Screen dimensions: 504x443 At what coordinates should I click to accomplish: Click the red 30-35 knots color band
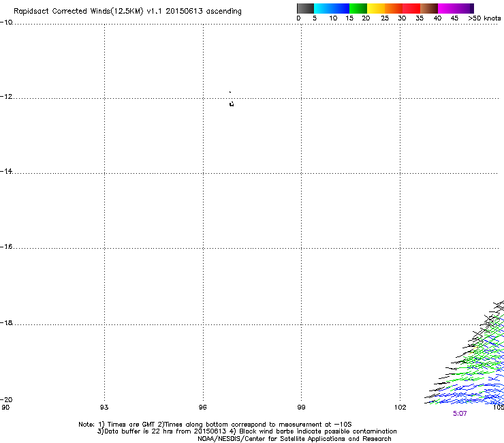coord(411,8)
